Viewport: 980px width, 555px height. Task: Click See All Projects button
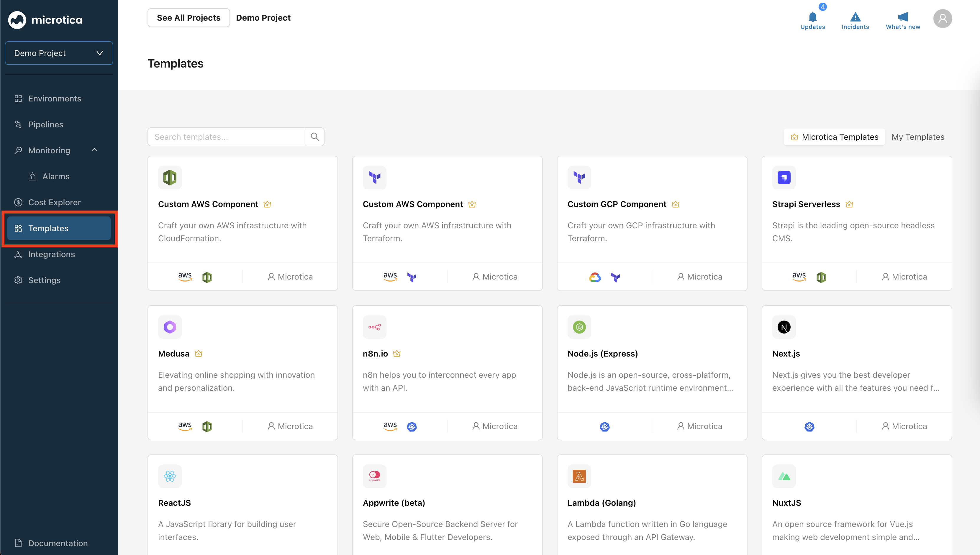189,17
